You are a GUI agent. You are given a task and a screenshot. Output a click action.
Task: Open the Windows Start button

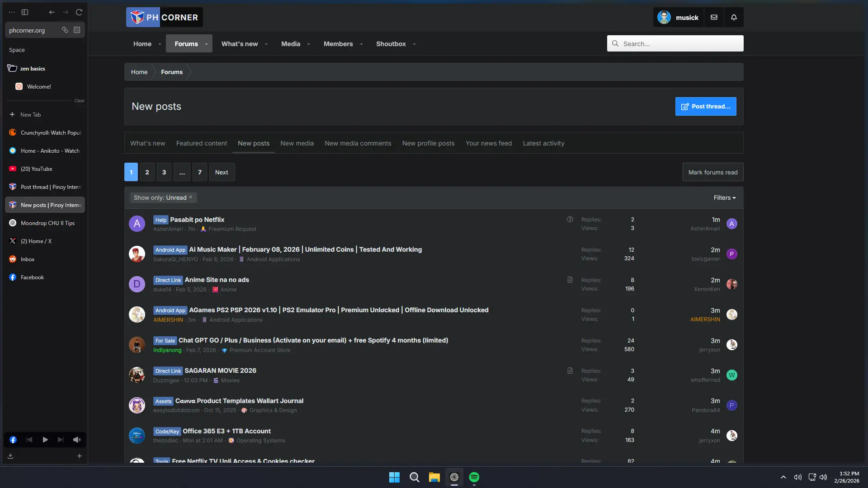(x=394, y=477)
